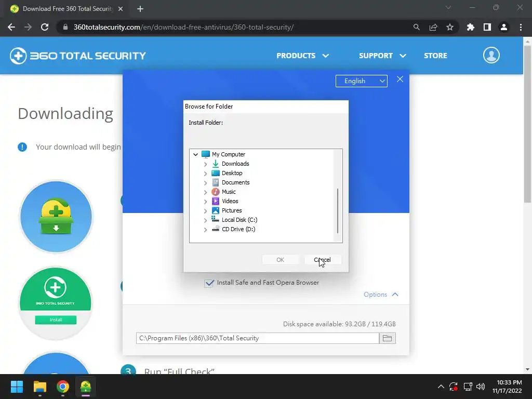Expand the Videos tree node
This screenshot has width=532, height=399.
[x=205, y=202]
